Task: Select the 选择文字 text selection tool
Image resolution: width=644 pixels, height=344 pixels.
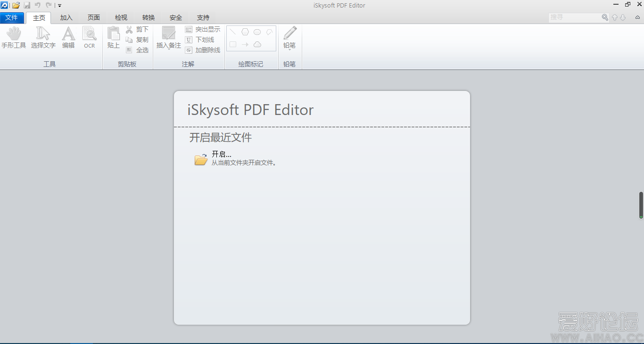Action: tap(43, 38)
